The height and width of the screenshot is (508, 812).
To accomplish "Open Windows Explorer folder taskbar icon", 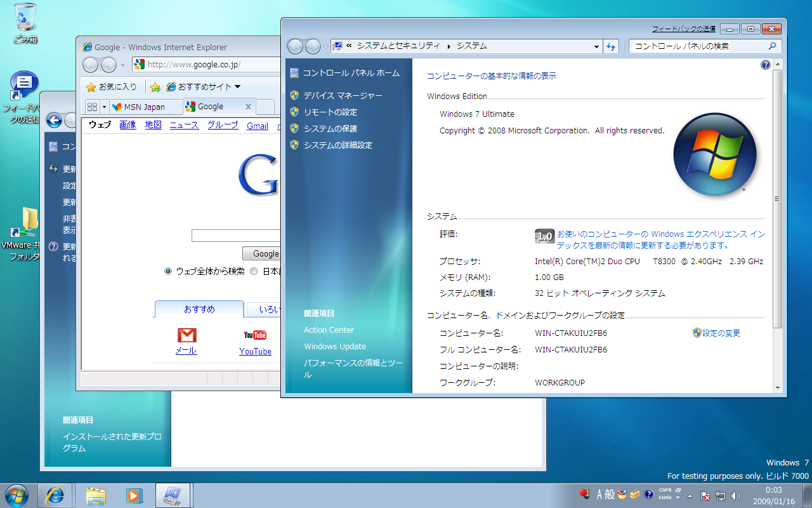I will tap(96, 495).
